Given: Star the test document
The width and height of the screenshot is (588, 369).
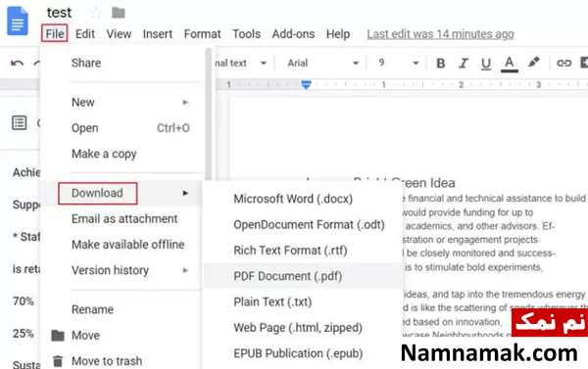Looking at the screenshot, I should 96,13.
